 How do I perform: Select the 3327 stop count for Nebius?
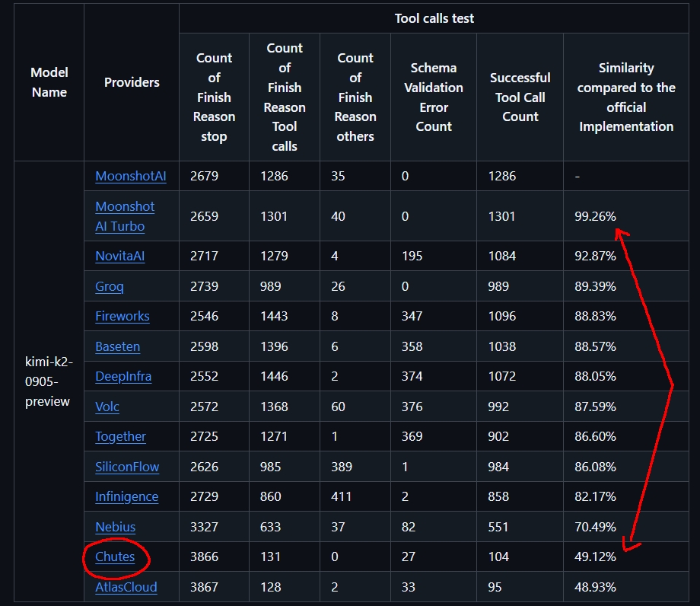coord(204,527)
